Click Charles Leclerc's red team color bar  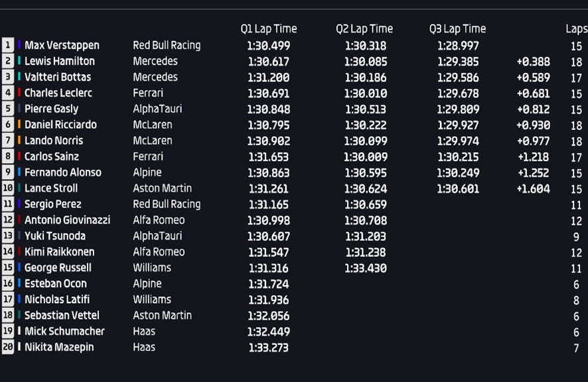[x=19, y=93]
